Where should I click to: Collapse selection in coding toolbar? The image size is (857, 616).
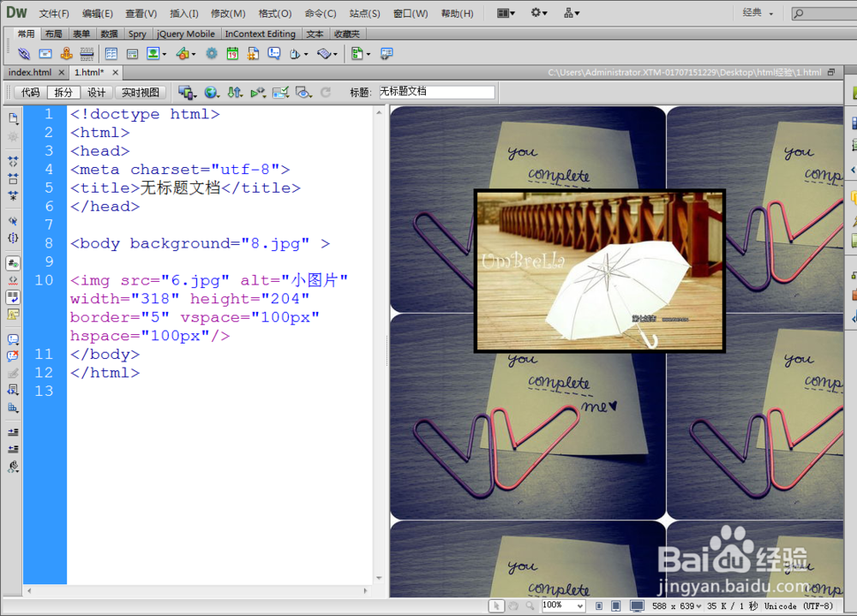coord(13,178)
